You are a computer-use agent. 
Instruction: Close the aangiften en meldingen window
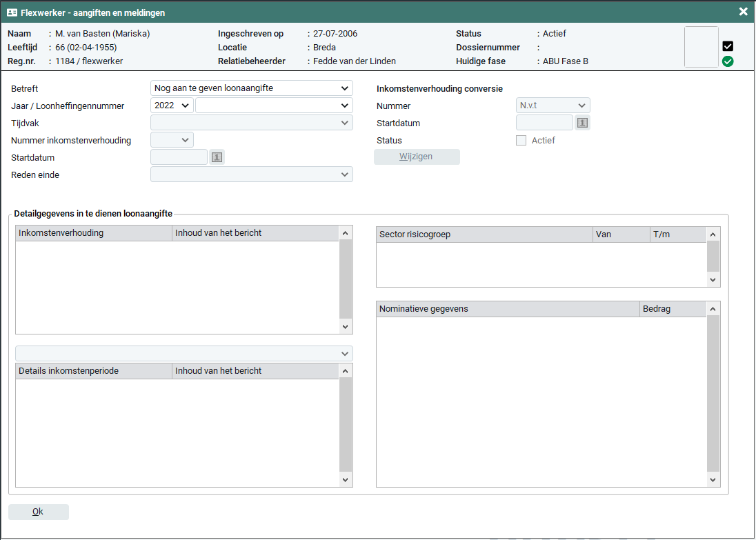pos(743,12)
